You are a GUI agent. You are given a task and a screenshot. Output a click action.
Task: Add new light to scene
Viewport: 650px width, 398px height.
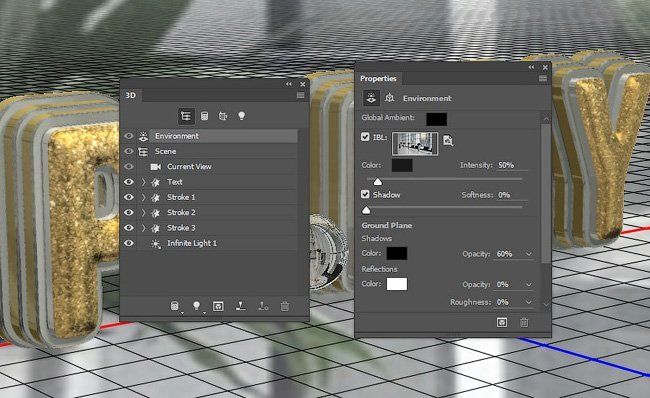[196, 306]
